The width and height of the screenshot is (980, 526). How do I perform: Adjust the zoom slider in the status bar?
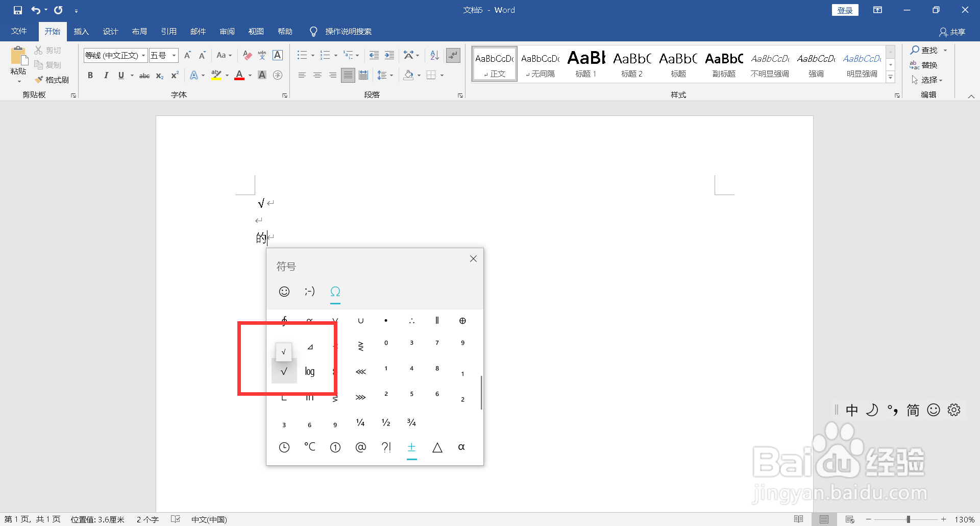coord(908,519)
